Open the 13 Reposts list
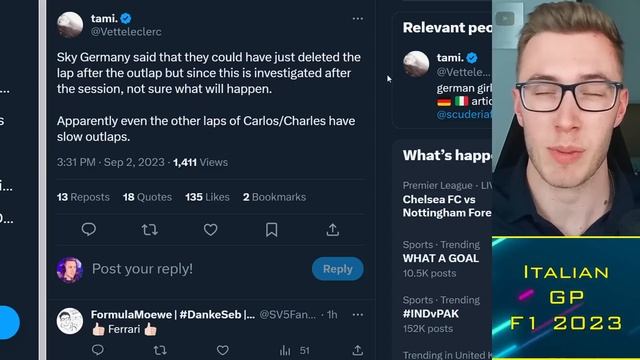The image size is (640, 360). pos(83,197)
